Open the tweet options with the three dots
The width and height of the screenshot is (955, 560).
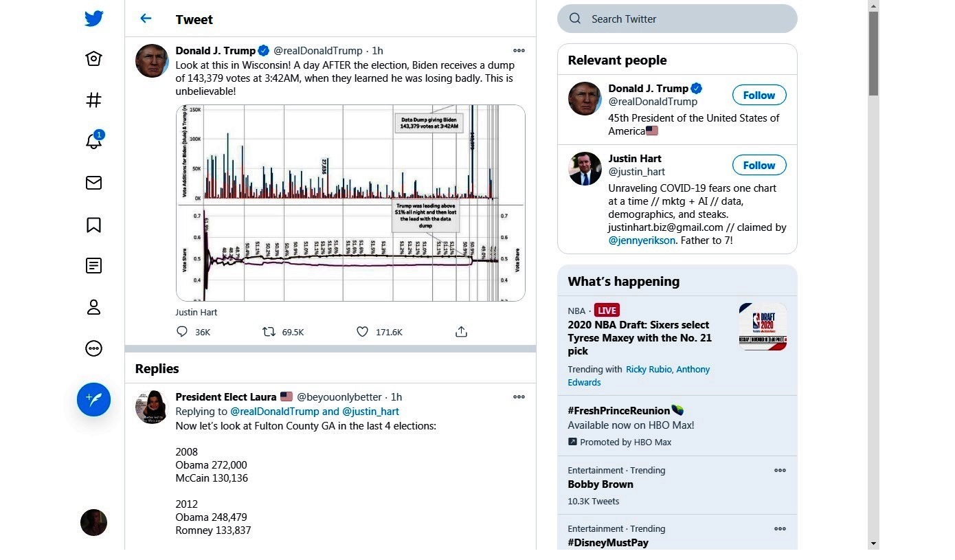[519, 50]
